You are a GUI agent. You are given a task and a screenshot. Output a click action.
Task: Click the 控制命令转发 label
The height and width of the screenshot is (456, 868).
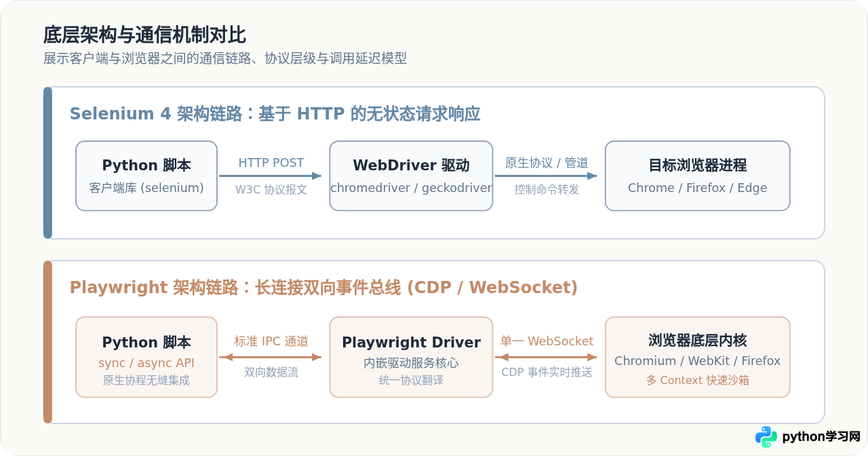click(x=547, y=190)
